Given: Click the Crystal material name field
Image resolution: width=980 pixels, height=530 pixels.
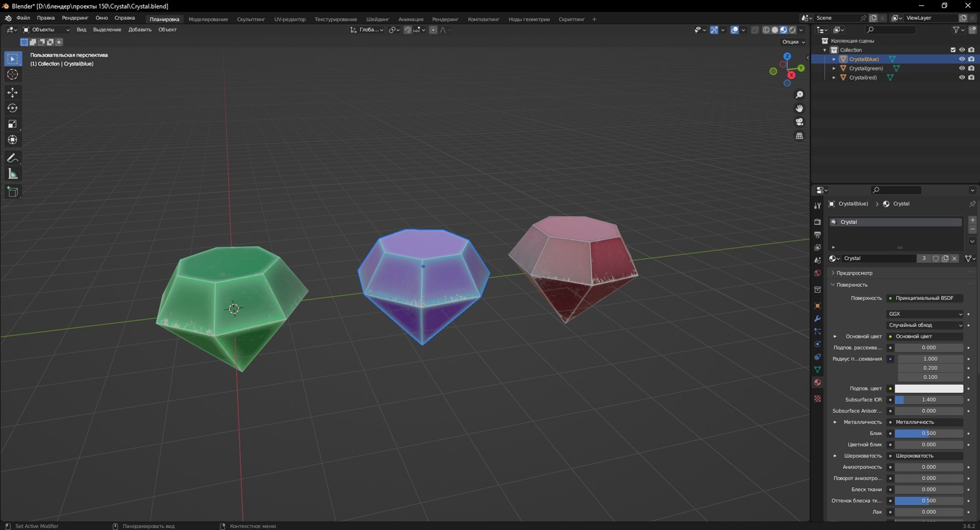Looking at the screenshot, I should point(879,259).
